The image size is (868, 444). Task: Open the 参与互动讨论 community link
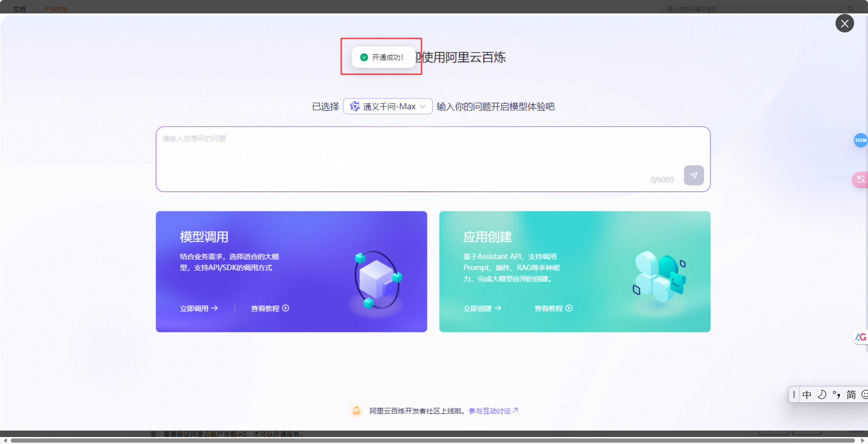[x=491, y=411]
